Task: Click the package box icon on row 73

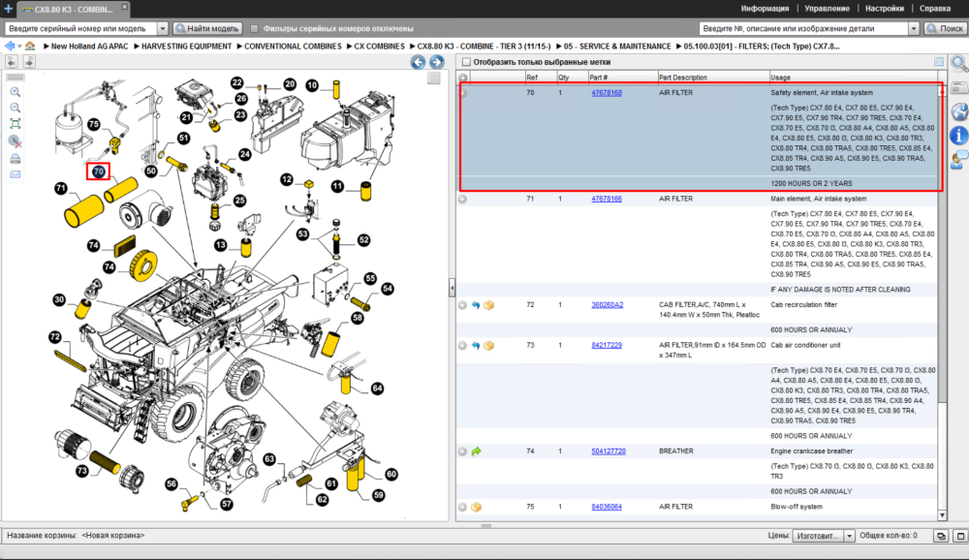Action: (488, 346)
